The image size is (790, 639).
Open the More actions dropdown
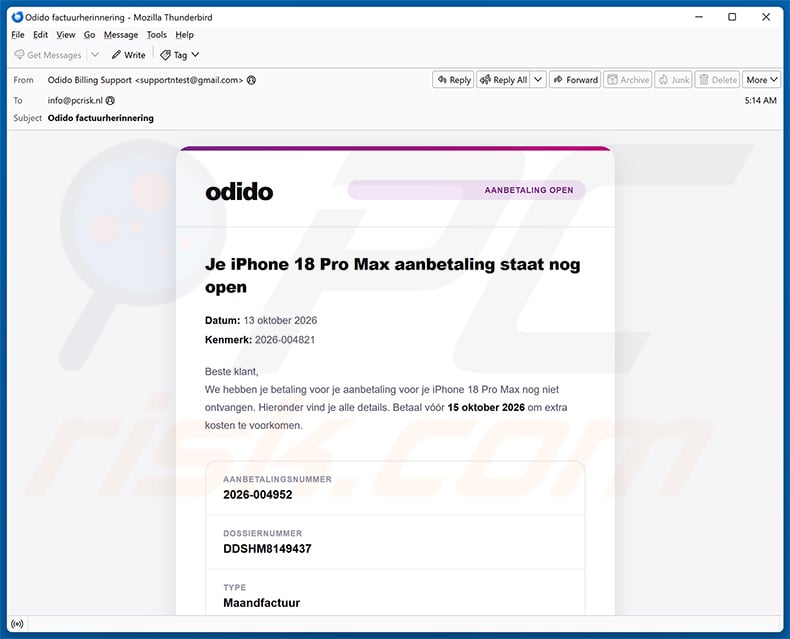coord(761,80)
